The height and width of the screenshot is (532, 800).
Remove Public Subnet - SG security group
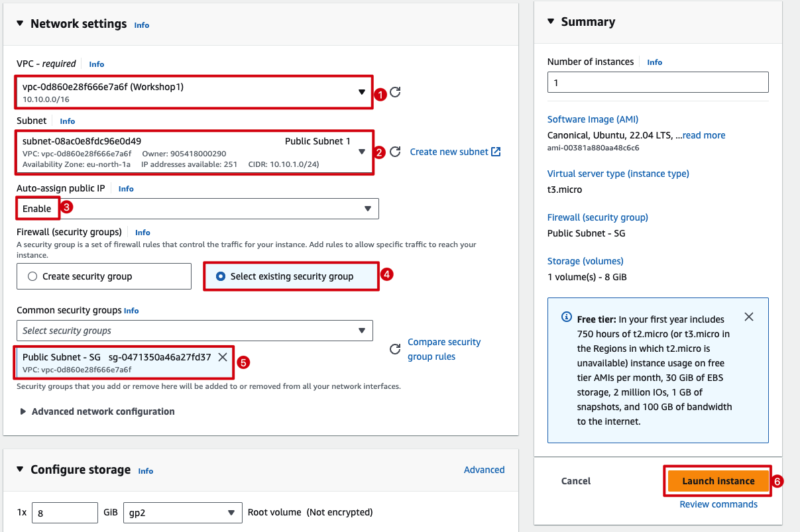click(223, 357)
